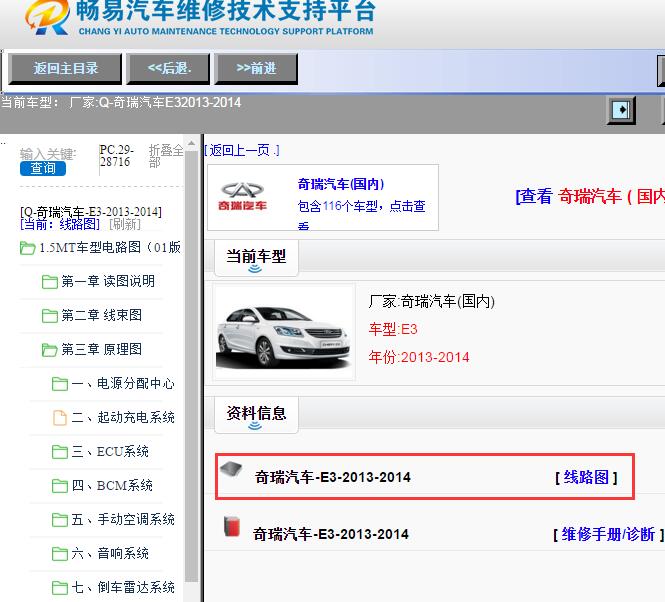The width and height of the screenshot is (665, 602).
Task: Collapse the 1.5MT车型电路图 folder icon
Action: [x=28, y=248]
